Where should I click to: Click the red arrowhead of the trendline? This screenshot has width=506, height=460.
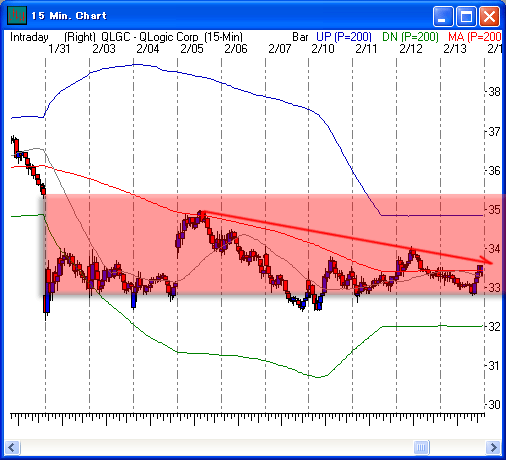(486, 260)
